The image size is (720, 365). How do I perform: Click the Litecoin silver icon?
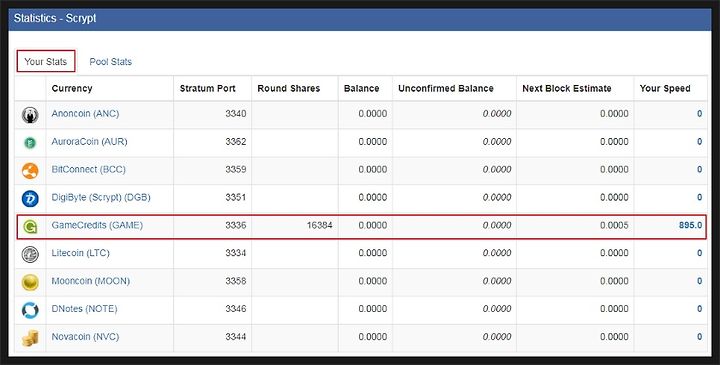point(30,254)
